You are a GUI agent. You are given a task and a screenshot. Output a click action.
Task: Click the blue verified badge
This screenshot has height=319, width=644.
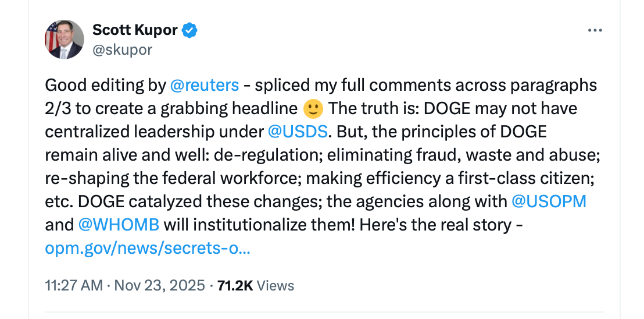tap(190, 30)
